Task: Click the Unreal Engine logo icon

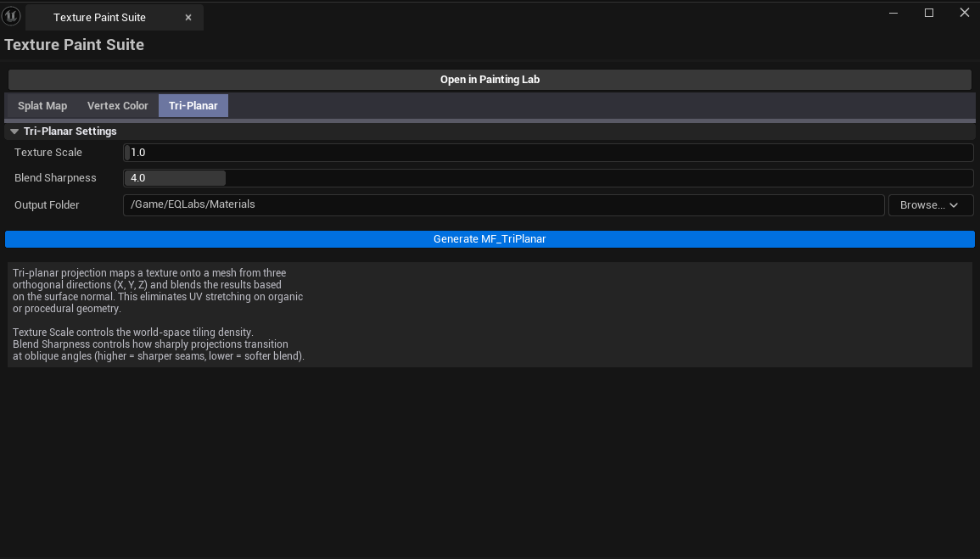Action: pos(11,15)
